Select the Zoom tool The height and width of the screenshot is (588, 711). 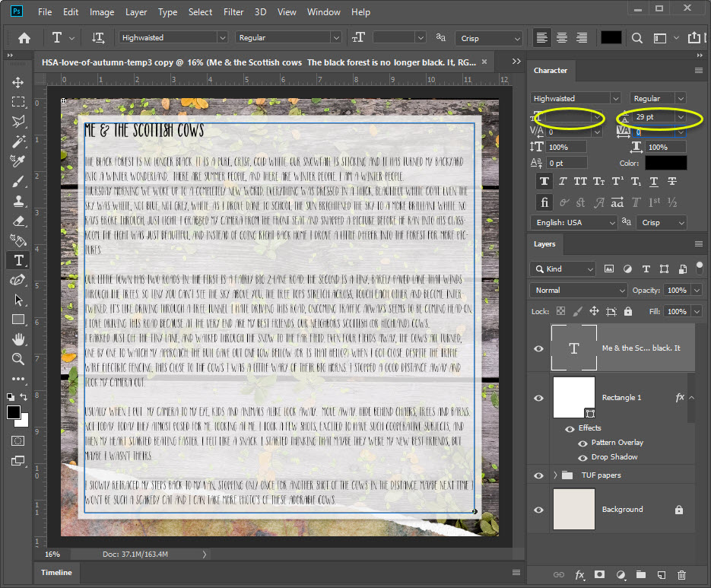(x=18, y=359)
